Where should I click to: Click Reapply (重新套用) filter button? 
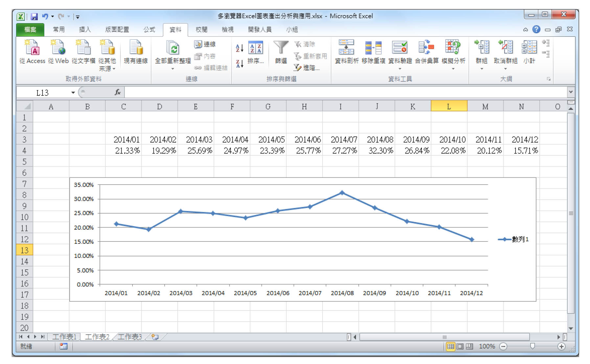[x=310, y=56]
